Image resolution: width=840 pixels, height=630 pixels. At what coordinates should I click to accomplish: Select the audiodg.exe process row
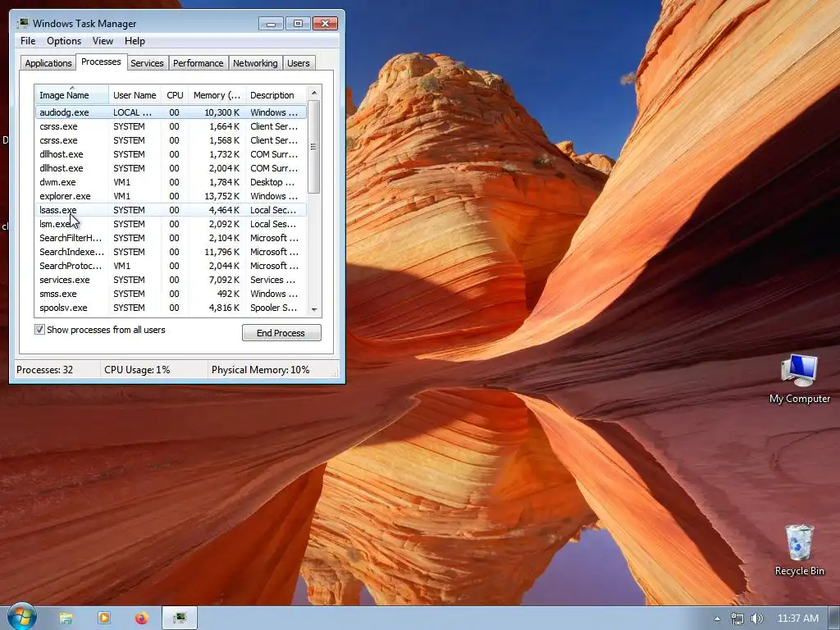coord(171,112)
